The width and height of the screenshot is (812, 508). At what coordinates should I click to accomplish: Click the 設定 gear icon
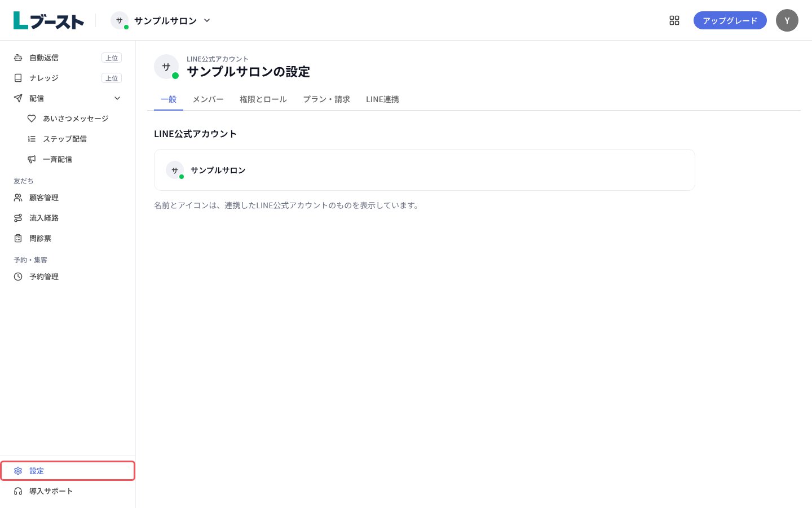(x=18, y=471)
